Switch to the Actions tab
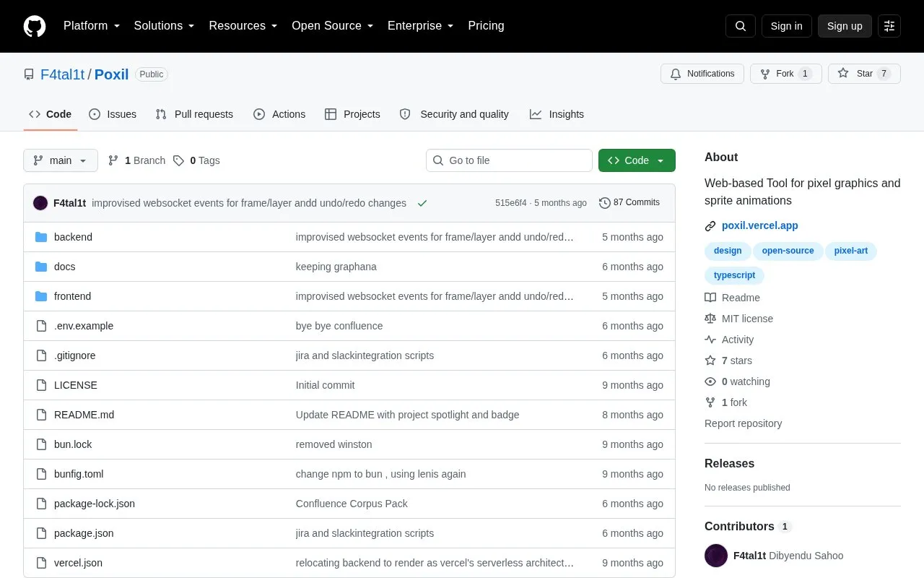The width and height of the screenshot is (924, 578). click(279, 114)
